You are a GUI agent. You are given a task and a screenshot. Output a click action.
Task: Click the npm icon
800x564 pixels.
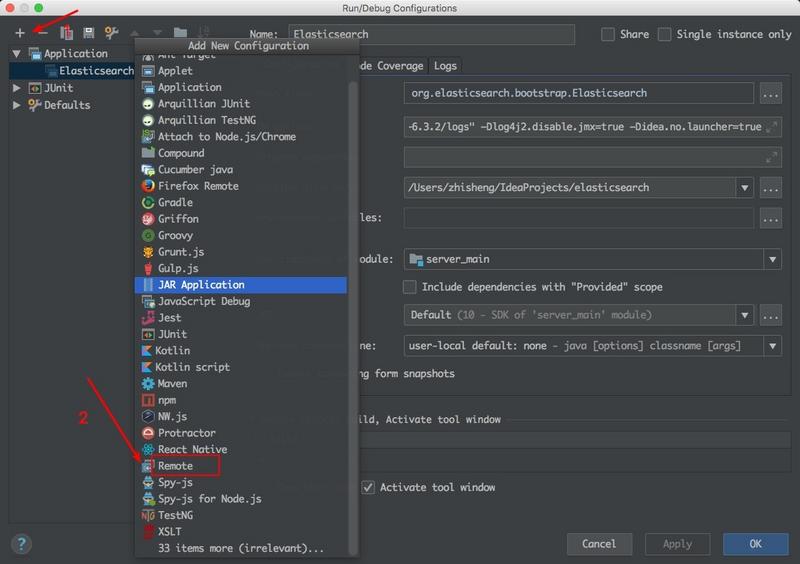148,400
